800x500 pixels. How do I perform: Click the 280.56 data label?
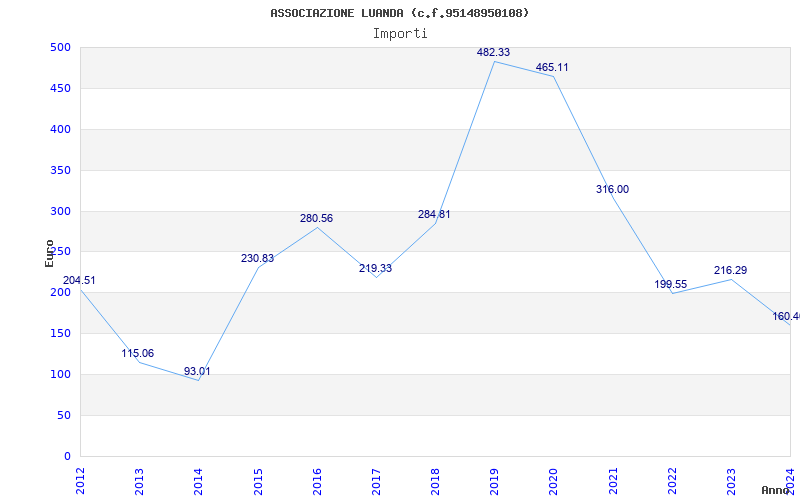[316, 218]
